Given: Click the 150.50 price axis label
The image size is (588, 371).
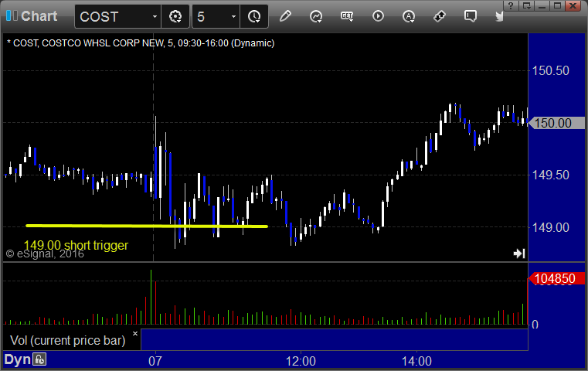Looking at the screenshot, I should coord(550,70).
